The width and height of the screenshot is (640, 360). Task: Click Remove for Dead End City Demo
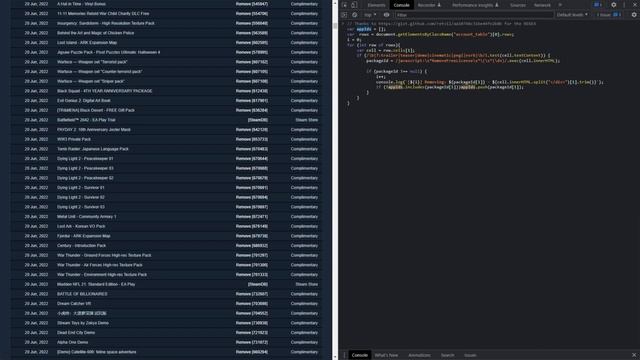(252, 333)
